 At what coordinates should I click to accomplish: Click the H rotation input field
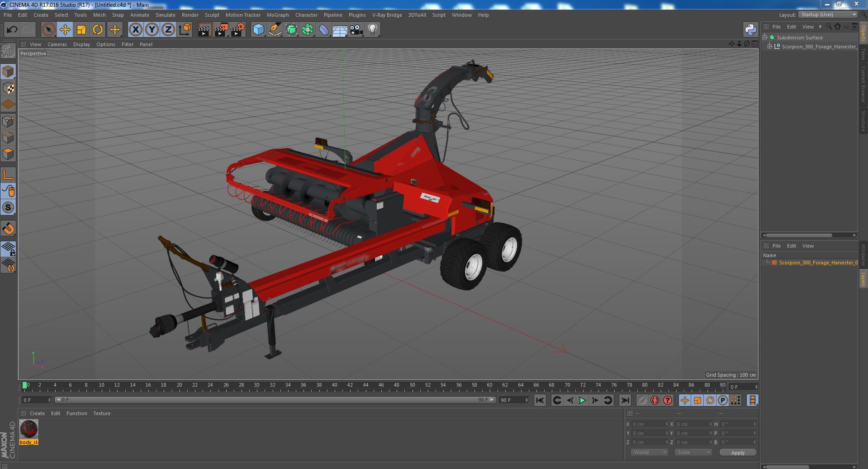coord(738,424)
